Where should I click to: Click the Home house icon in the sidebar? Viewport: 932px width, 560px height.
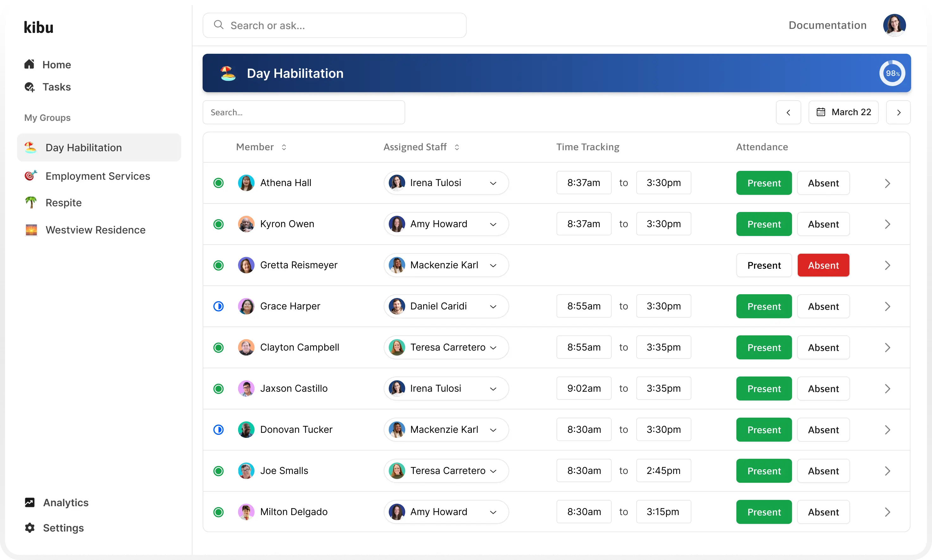pos(29,65)
